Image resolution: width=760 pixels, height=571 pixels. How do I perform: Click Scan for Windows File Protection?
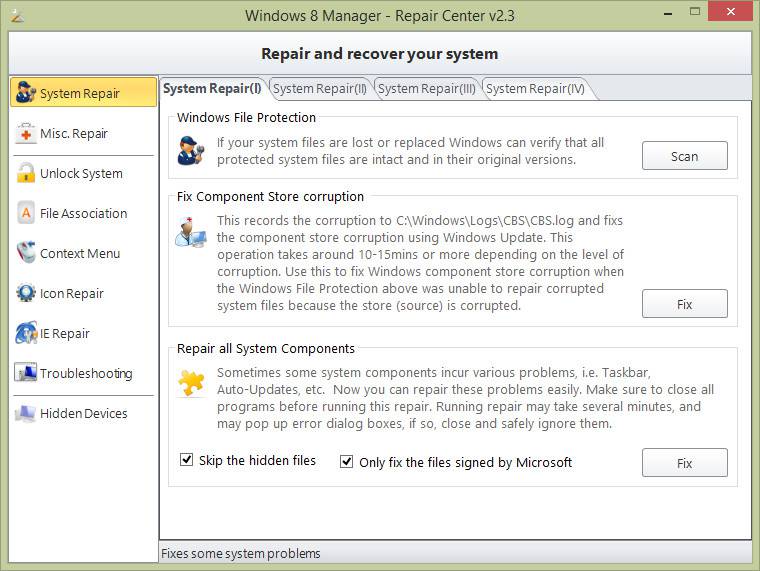[684, 156]
